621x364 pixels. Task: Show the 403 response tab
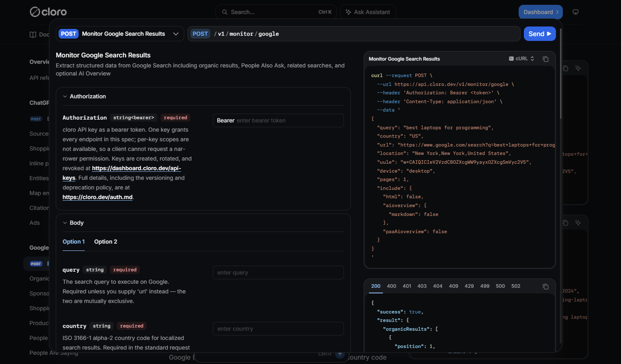click(x=422, y=286)
